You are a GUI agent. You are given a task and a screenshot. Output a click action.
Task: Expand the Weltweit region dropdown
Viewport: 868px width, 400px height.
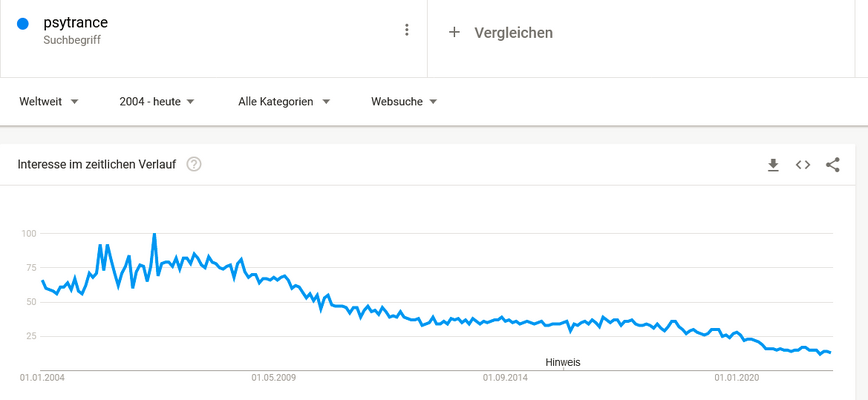coord(49,102)
